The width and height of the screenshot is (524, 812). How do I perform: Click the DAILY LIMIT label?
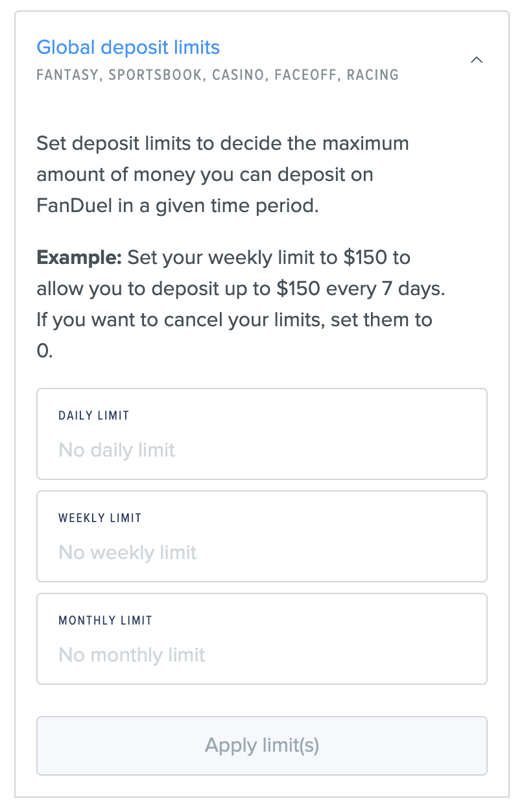point(93,415)
